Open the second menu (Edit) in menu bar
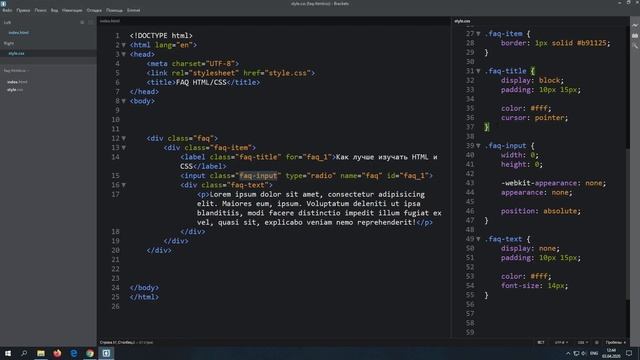 23,10
